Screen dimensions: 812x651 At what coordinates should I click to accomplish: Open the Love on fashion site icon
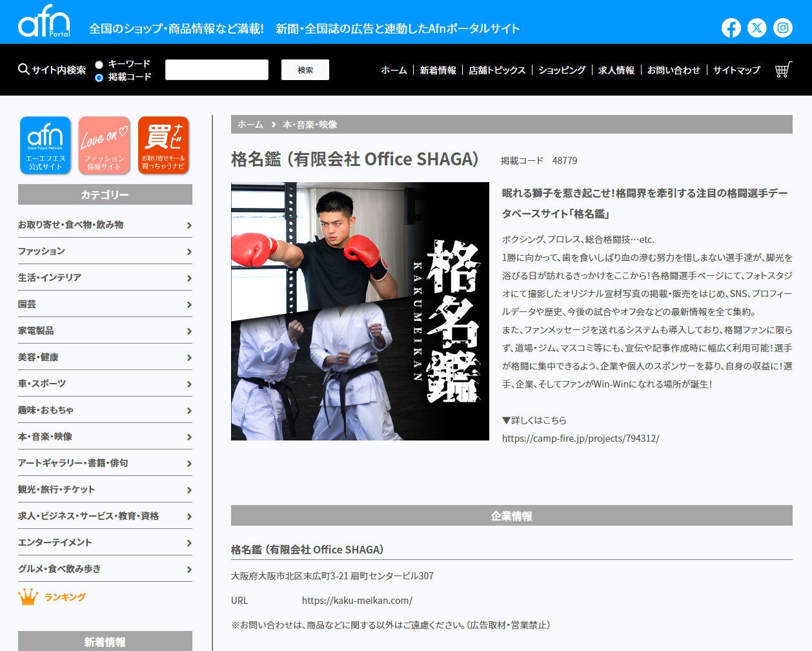pyautogui.click(x=104, y=145)
